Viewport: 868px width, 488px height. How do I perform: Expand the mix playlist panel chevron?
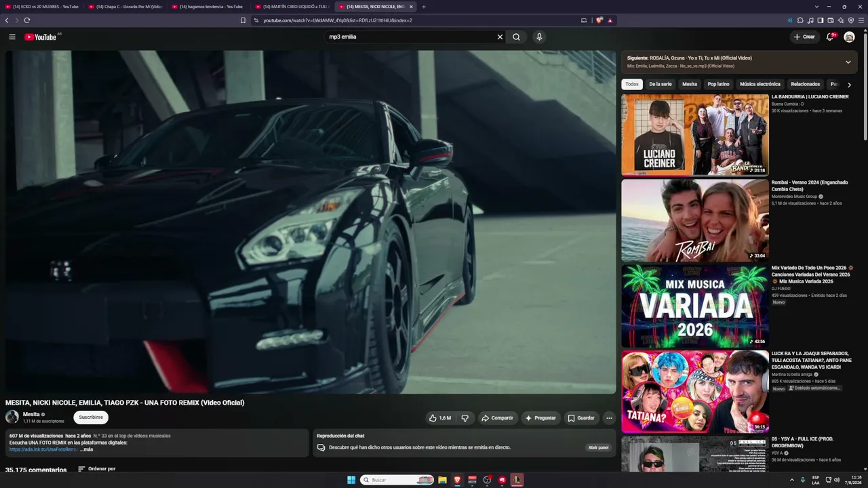tap(848, 62)
